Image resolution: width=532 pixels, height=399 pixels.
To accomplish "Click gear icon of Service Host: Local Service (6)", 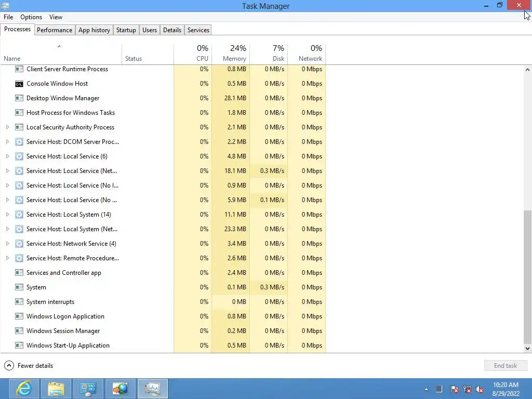I will click(x=19, y=156).
